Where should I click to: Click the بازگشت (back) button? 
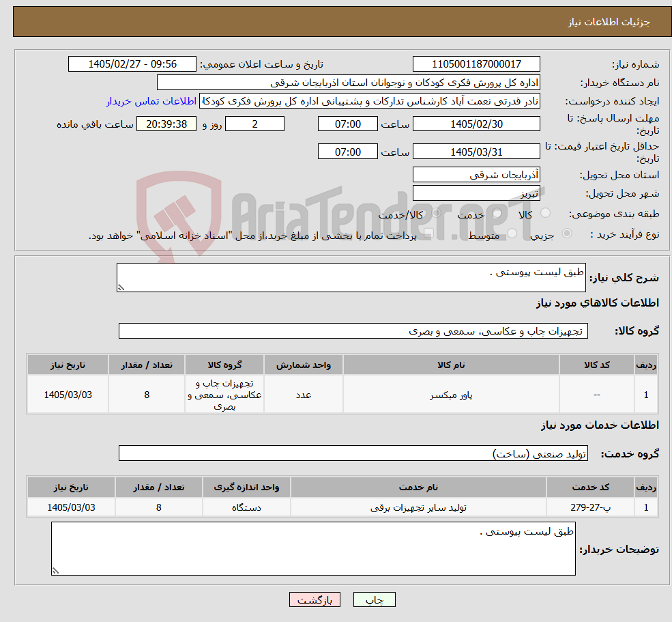[315, 599]
